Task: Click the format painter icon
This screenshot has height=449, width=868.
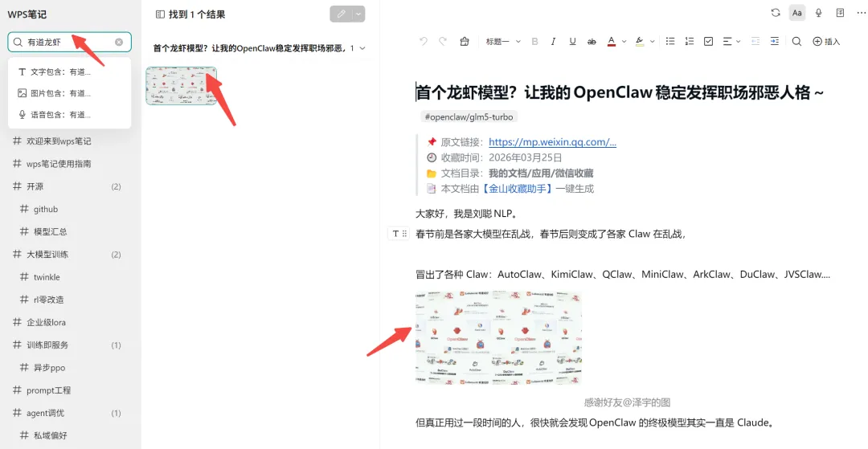Action: 465,42
